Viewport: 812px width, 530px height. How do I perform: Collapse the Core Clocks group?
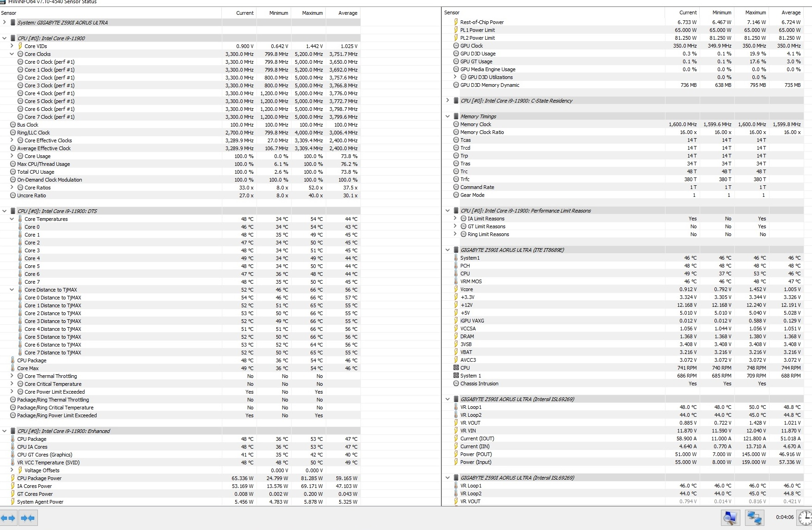(12, 54)
